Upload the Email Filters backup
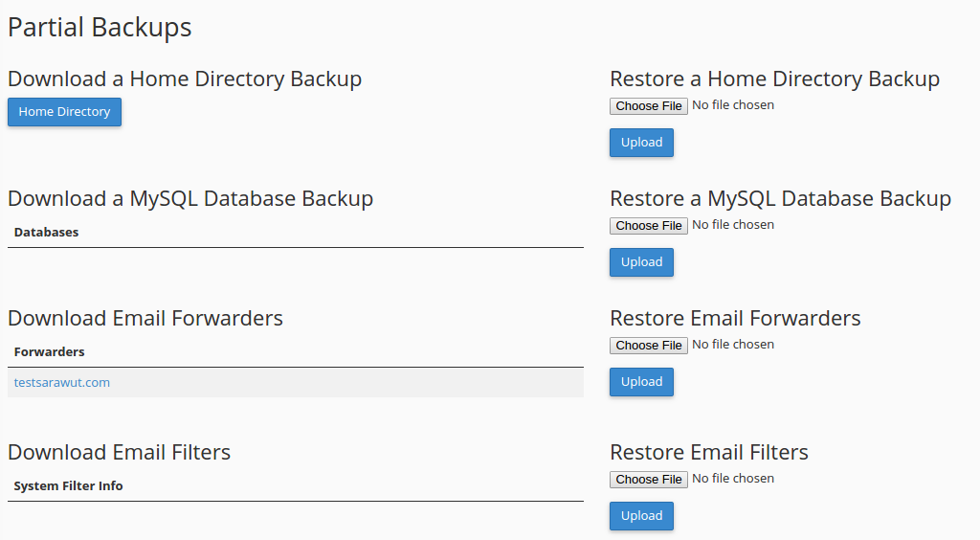980x540 pixels. (641, 516)
